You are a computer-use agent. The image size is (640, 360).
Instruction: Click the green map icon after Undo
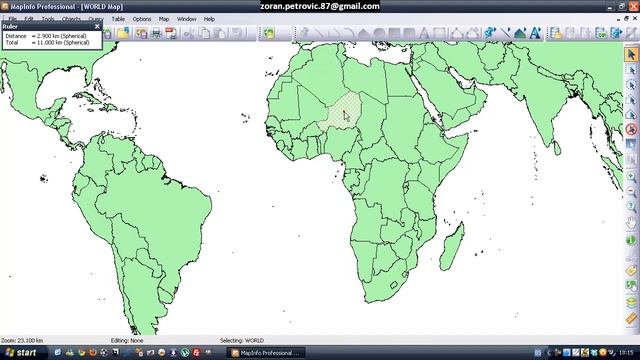coord(269,33)
